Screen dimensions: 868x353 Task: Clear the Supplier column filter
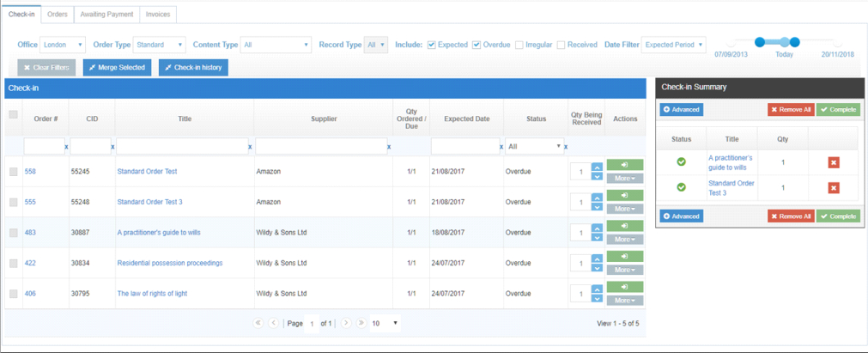click(x=389, y=147)
